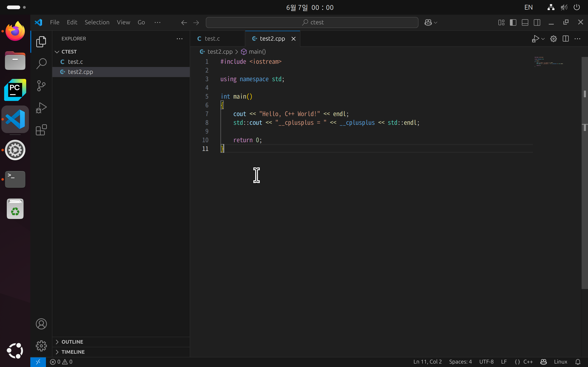Click the Spaces: 4 indentation setting
The image size is (588, 367).
click(460, 362)
